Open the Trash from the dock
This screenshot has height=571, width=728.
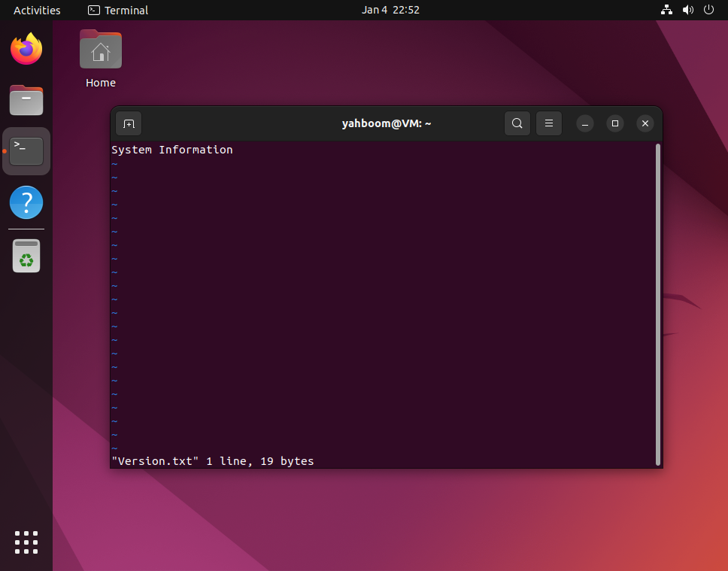tap(26, 255)
